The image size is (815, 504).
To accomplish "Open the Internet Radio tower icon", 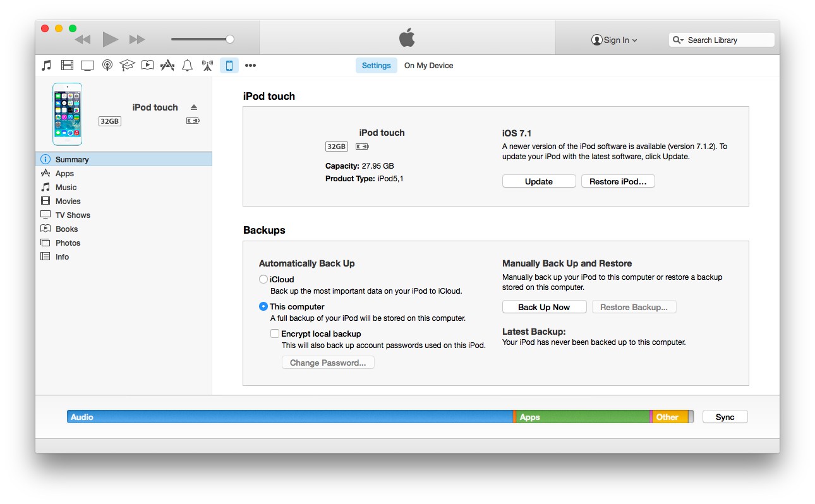I will [207, 65].
